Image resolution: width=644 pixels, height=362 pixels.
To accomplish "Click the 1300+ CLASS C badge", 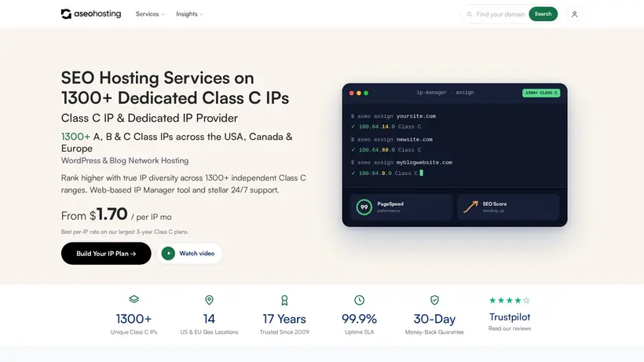I will click(541, 93).
